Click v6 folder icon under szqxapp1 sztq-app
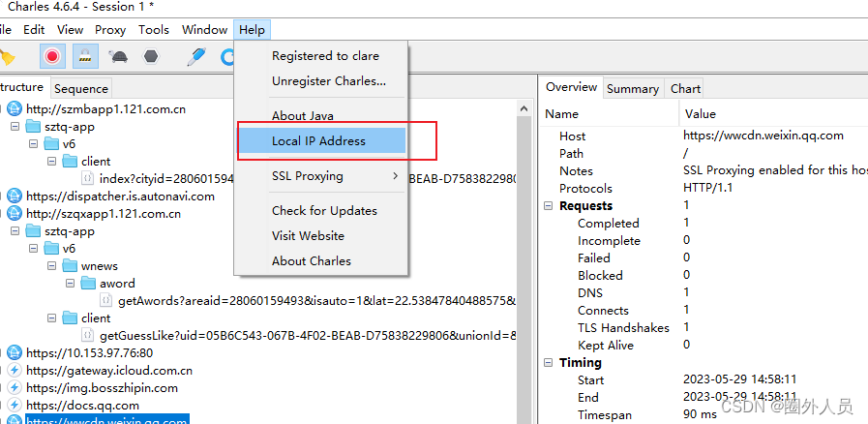 tap(51, 249)
